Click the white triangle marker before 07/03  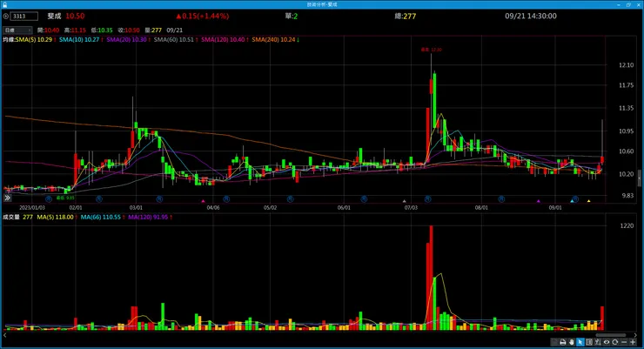(405, 201)
